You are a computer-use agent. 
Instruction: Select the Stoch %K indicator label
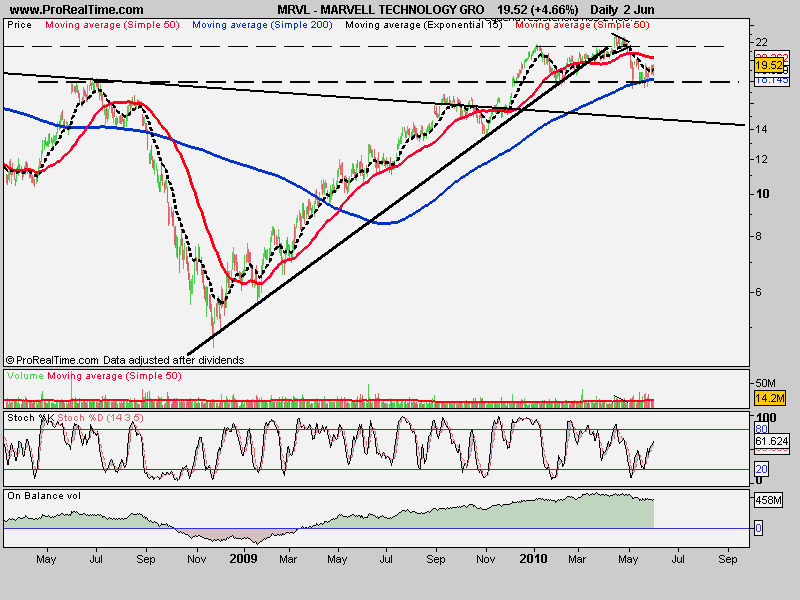31,418
